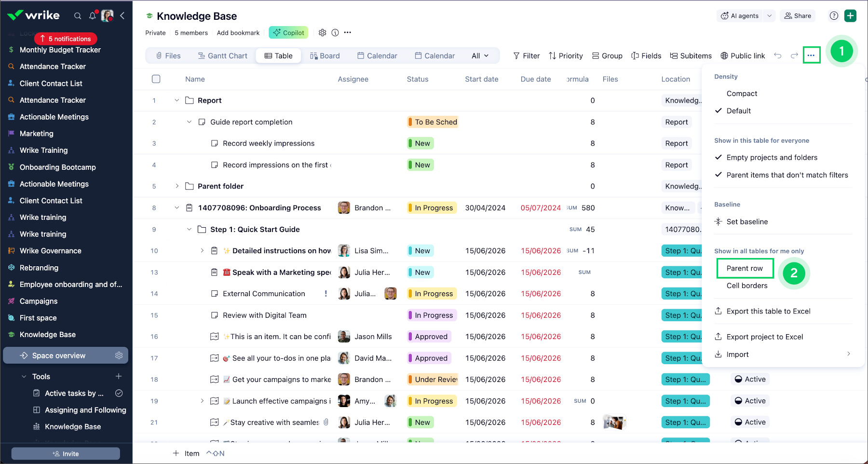The height and width of the screenshot is (464, 868).
Task: Click the Share button
Action: 798,16
